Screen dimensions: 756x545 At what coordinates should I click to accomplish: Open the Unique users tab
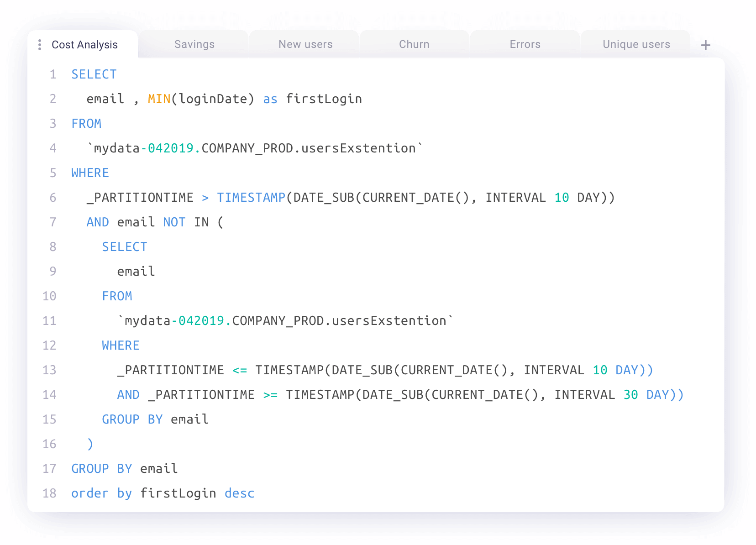pyautogui.click(x=636, y=44)
